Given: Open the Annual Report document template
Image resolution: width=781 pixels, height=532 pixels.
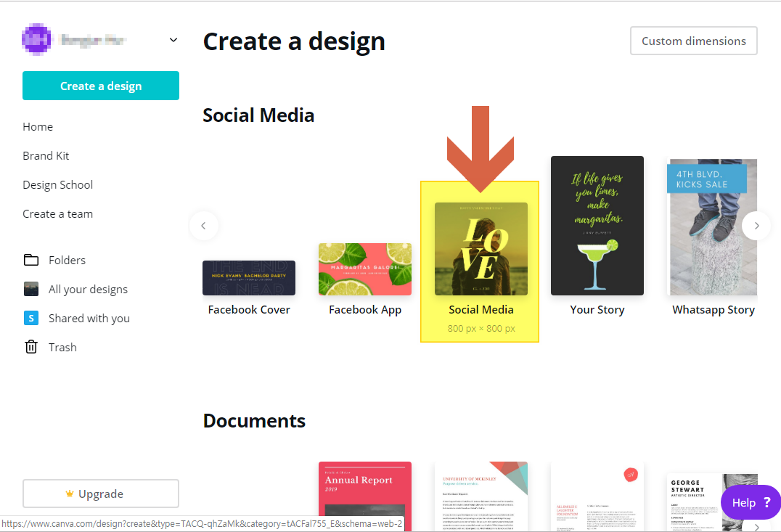Looking at the screenshot, I should [x=365, y=496].
